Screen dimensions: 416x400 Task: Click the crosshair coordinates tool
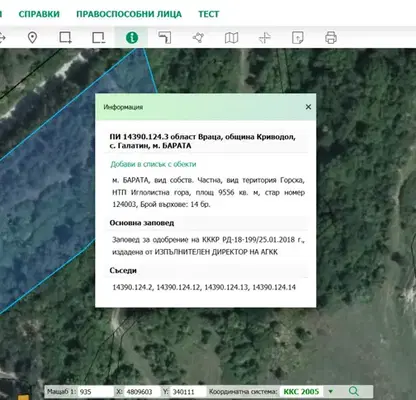click(265, 38)
